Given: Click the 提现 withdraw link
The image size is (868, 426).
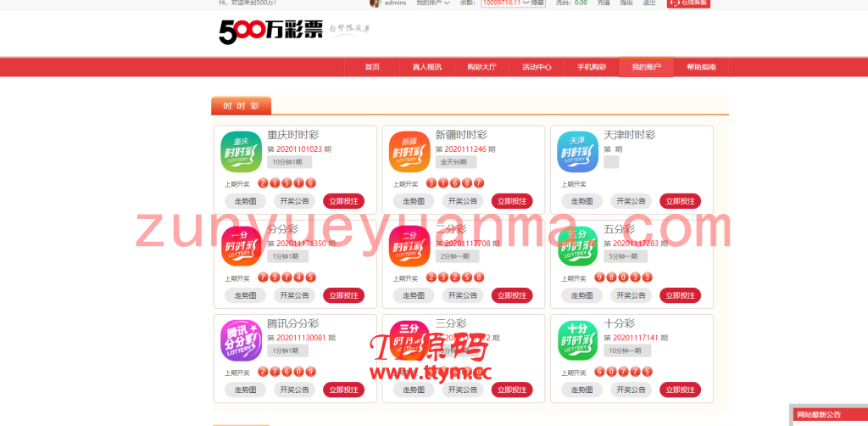Looking at the screenshot, I should (626, 3).
